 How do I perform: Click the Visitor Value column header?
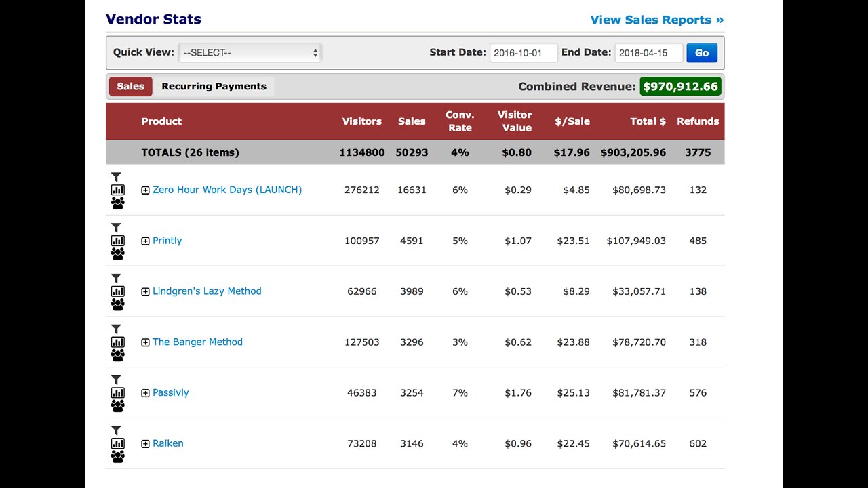pos(515,121)
